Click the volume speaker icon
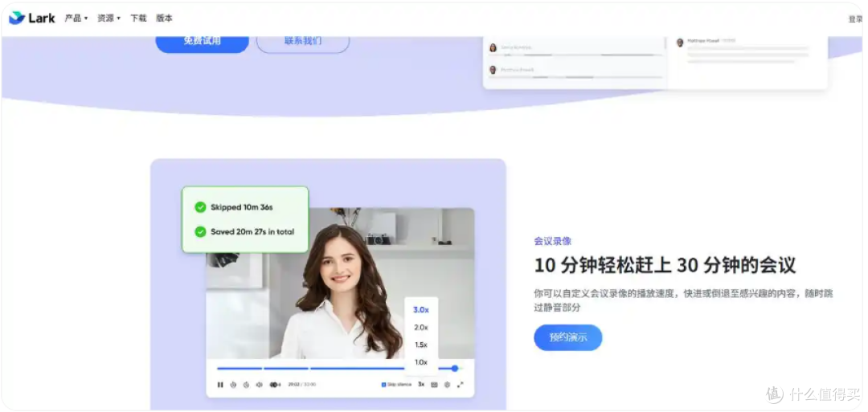 [x=259, y=385]
